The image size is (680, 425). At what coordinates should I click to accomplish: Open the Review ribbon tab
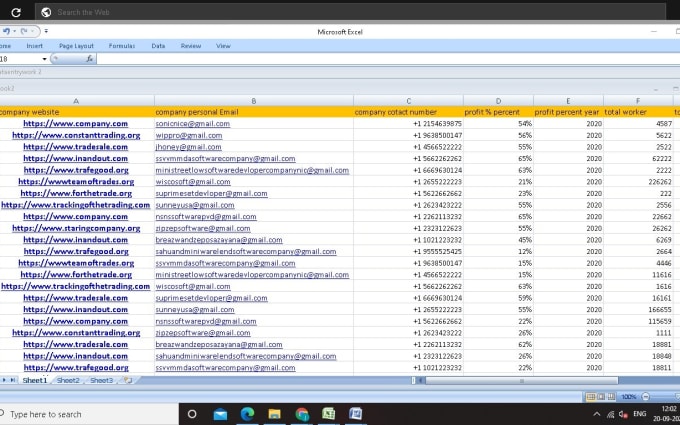(x=191, y=46)
